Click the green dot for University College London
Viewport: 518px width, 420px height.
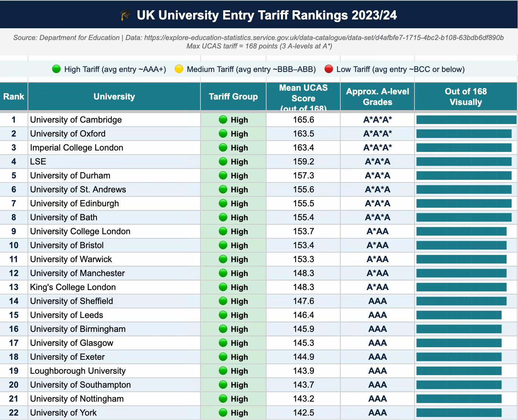(x=223, y=231)
